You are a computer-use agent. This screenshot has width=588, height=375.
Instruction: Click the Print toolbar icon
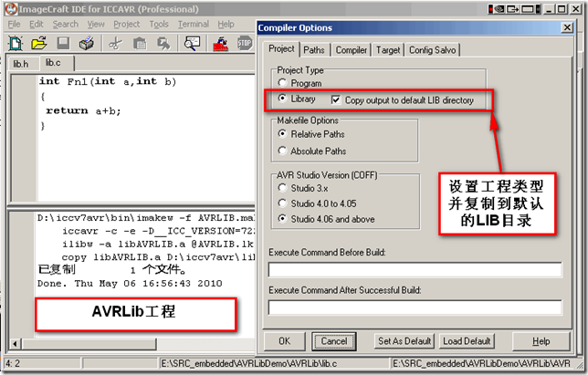[87, 44]
